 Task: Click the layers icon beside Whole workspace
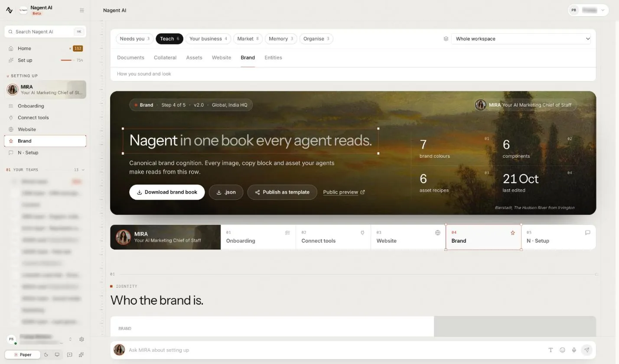[x=446, y=39]
